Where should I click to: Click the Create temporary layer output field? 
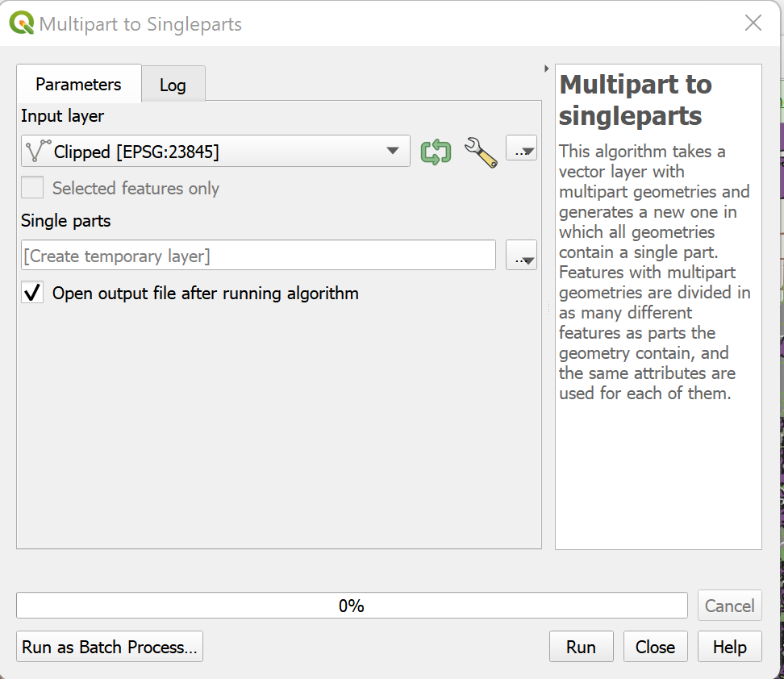coord(258,256)
